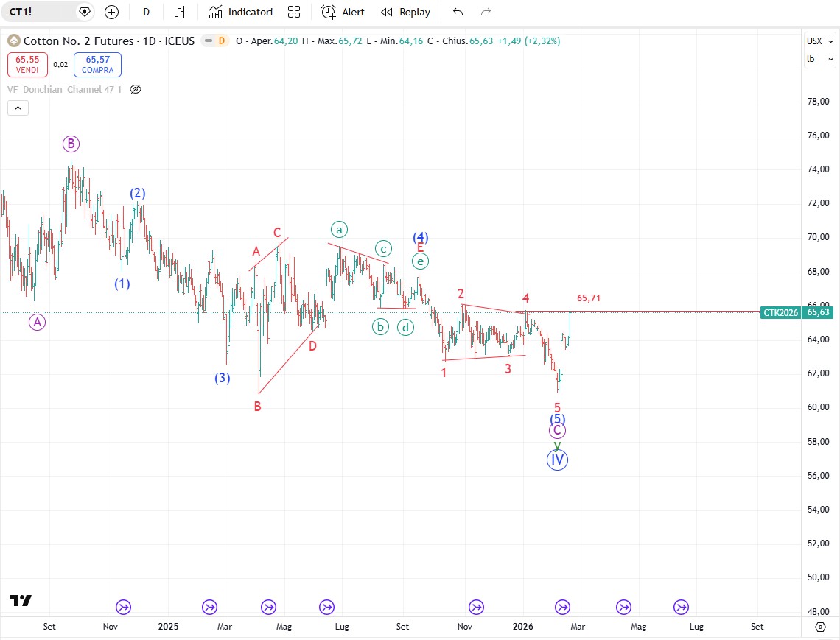840x640 pixels.
Task: Open chart settings gear at bottom right
Action: click(820, 627)
